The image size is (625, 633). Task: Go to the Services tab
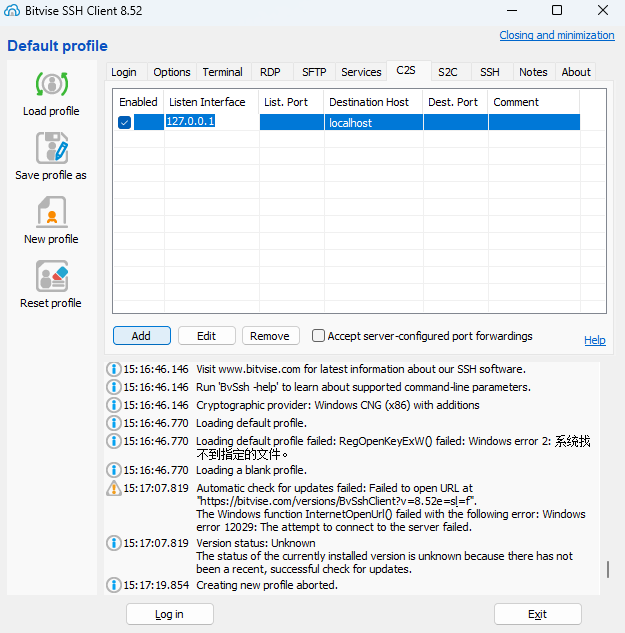(x=361, y=72)
